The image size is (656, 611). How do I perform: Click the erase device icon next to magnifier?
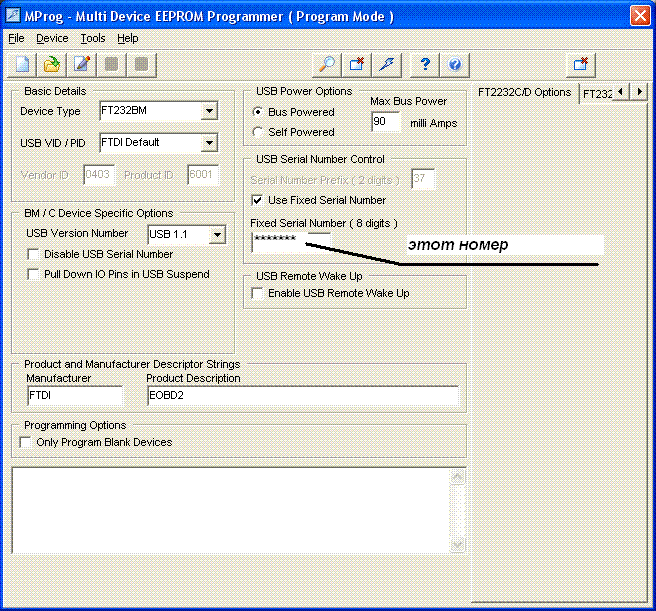[356, 65]
